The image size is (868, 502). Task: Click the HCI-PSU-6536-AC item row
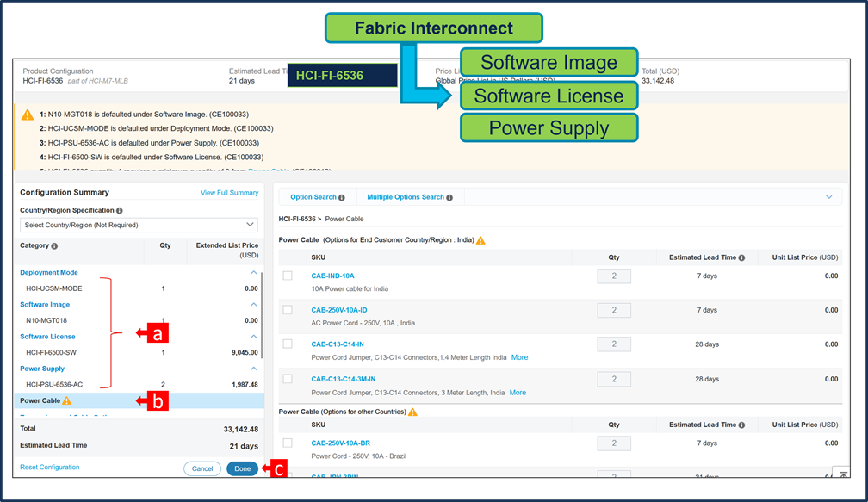pos(139,385)
